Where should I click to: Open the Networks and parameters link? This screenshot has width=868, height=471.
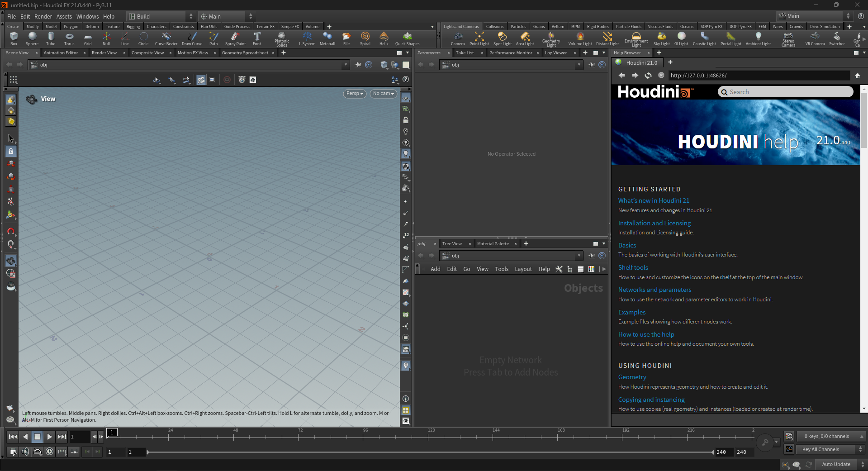tap(655, 290)
